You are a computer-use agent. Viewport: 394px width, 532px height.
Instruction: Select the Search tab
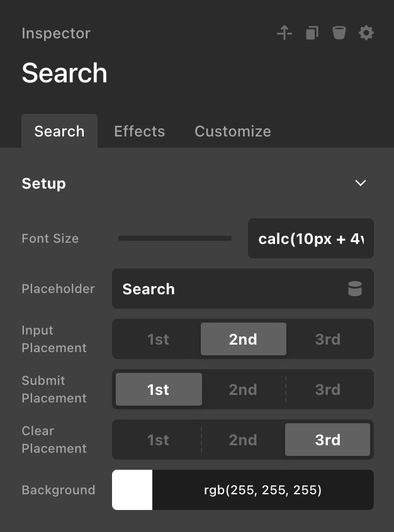(59, 131)
